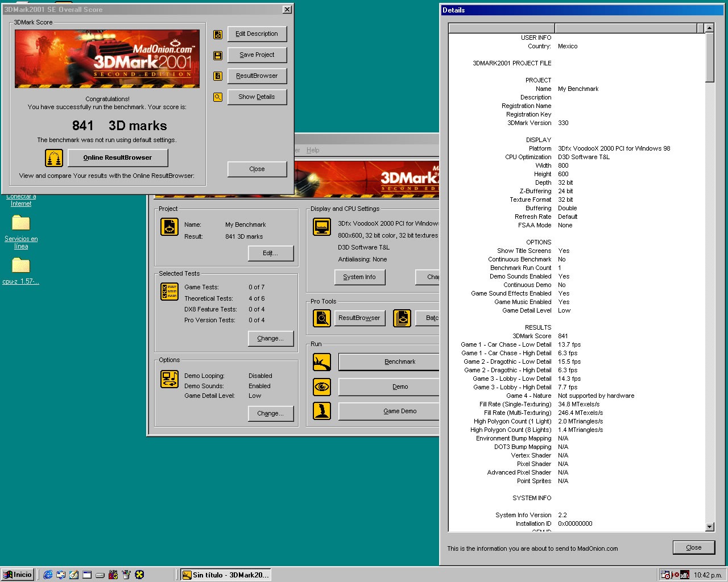Click the 'Game Detail Level' row in Details
This screenshot has height=582, width=728.
pyautogui.click(x=577, y=310)
